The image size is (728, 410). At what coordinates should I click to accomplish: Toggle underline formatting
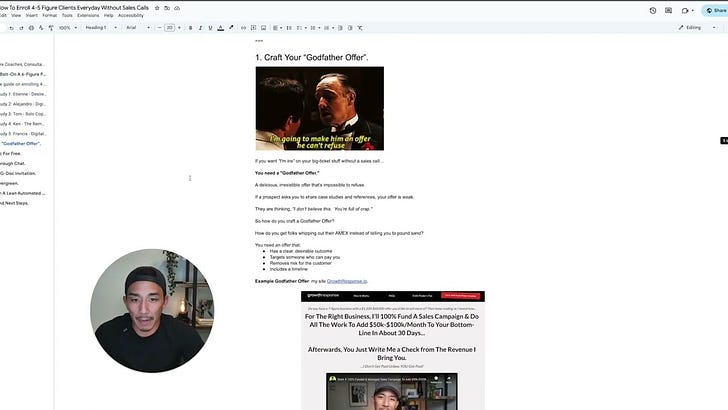210,28
